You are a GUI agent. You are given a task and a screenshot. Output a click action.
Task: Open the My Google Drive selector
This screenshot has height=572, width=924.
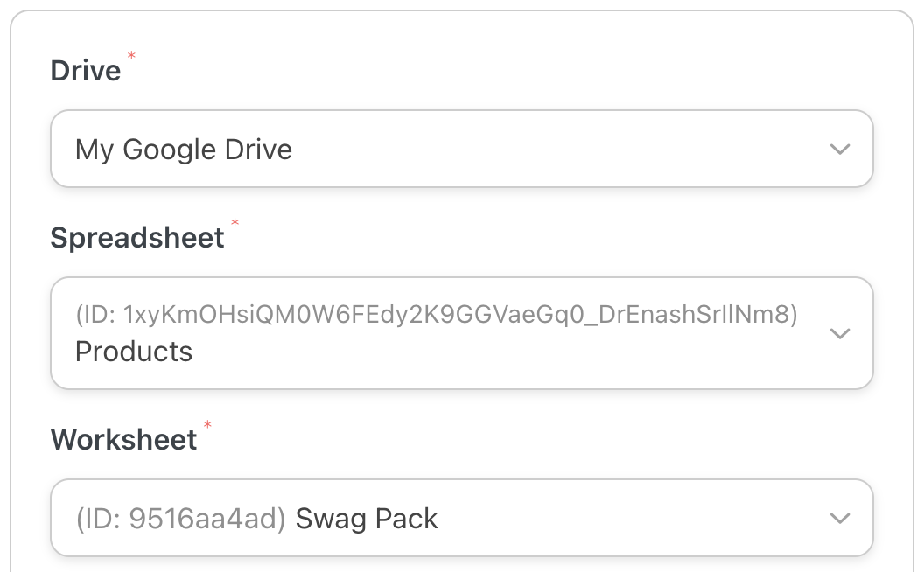pos(461,149)
